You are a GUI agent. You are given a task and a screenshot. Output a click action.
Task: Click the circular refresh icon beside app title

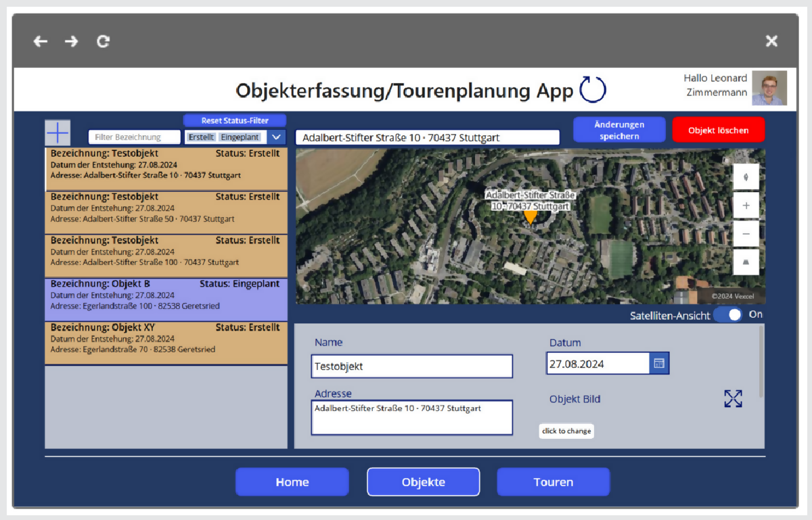pos(592,90)
